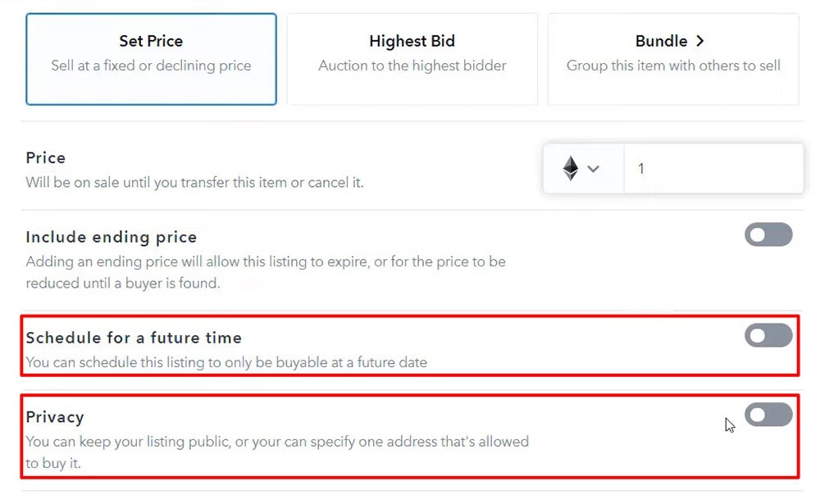Click the currency selector box
The width and height of the screenshot is (820, 504).
pyautogui.click(x=582, y=168)
